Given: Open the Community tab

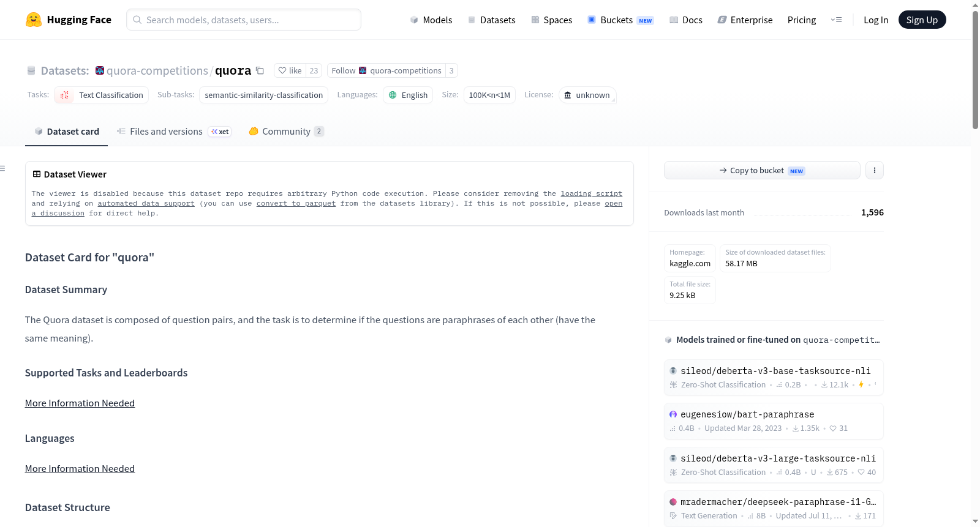Looking at the screenshot, I should 286,131.
